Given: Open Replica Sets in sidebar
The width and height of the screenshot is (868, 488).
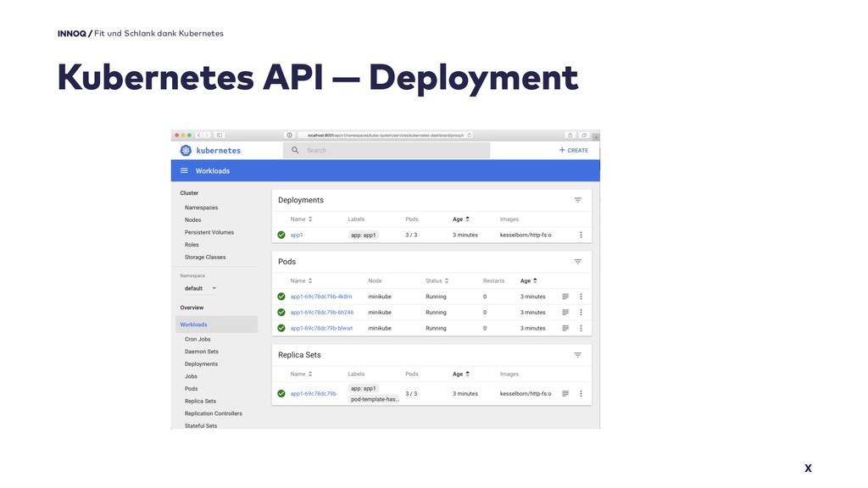Looking at the screenshot, I should [x=200, y=401].
